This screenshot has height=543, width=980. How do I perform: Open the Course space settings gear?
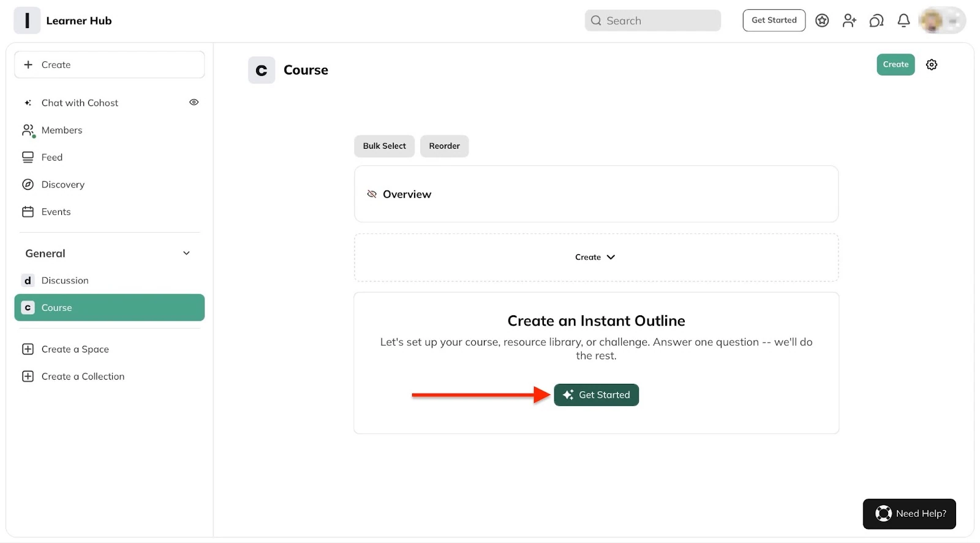pos(932,64)
